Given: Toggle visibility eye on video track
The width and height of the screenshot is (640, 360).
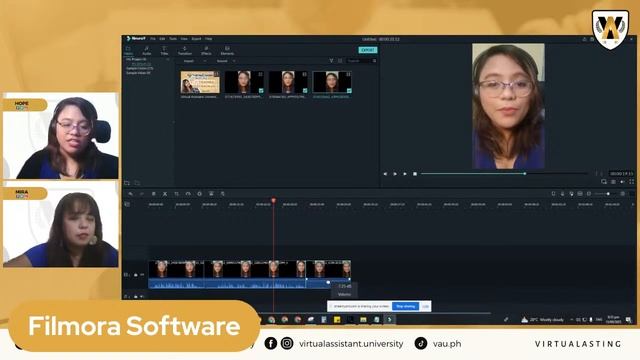Looking at the screenshot, I should [x=142, y=275].
